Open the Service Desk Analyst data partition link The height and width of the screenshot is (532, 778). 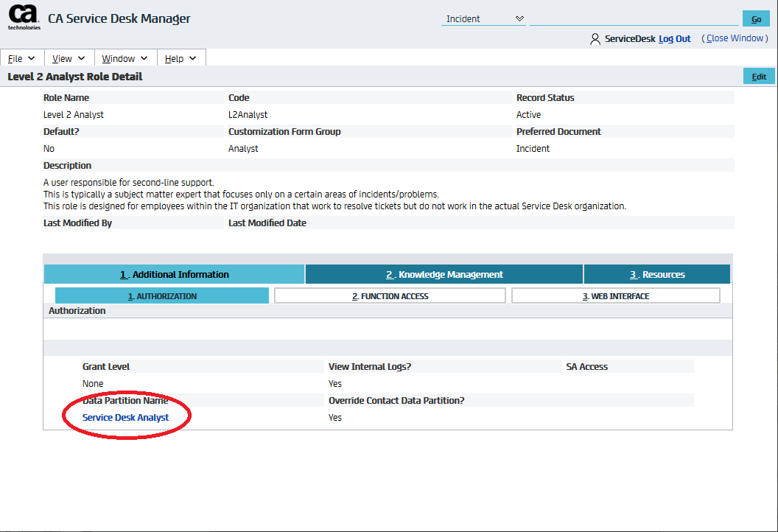click(126, 418)
